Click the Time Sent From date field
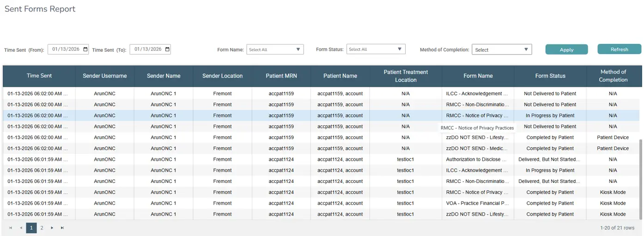The height and width of the screenshot is (236, 644). point(65,49)
